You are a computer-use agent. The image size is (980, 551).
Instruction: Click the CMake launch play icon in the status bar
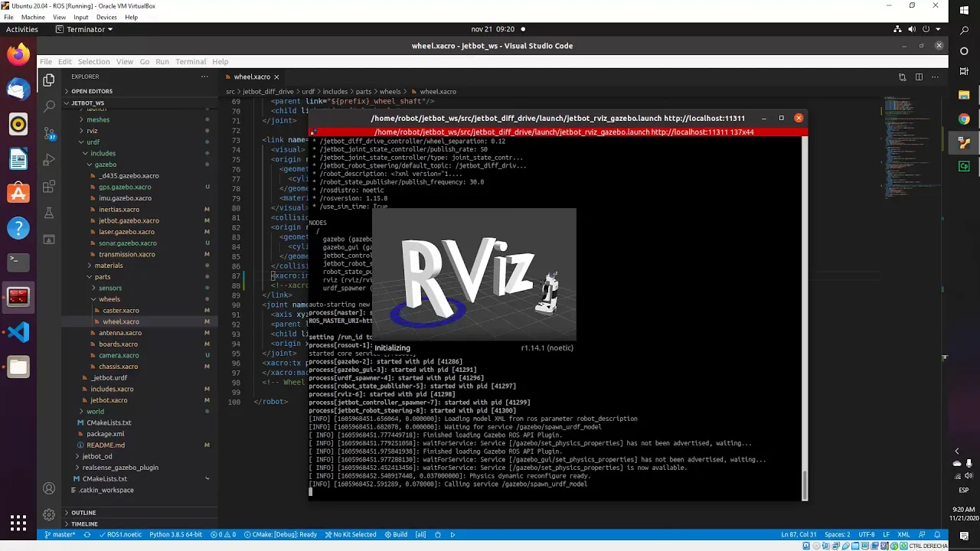[x=452, y=534]
